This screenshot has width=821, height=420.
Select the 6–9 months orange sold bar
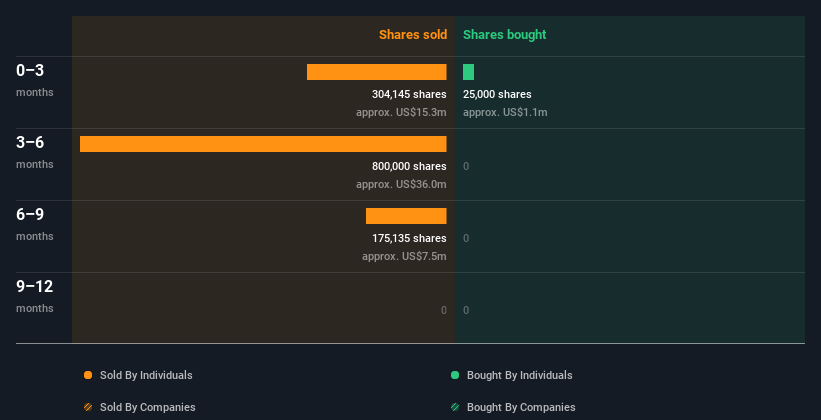click(406, 216)
